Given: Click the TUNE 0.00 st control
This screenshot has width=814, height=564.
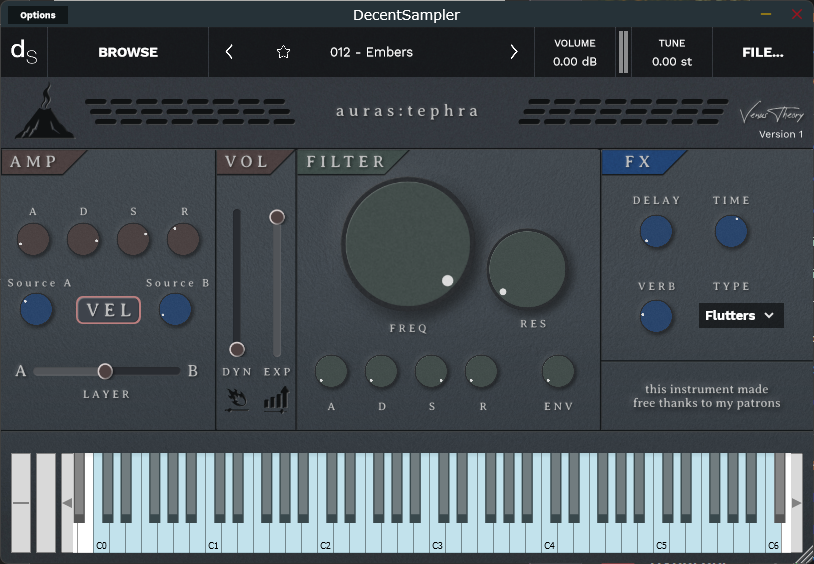Looking at the screenshot, I should pos(672,52).
